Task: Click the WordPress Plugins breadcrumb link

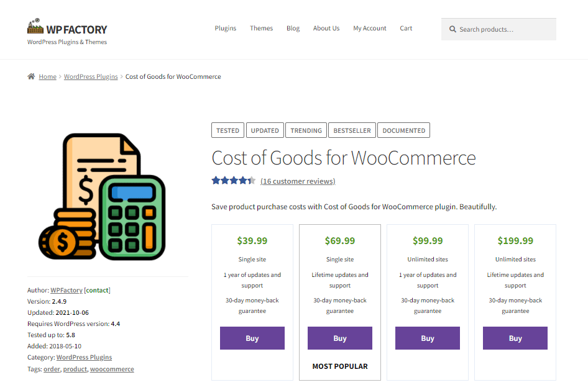Action: coord(91,77)
